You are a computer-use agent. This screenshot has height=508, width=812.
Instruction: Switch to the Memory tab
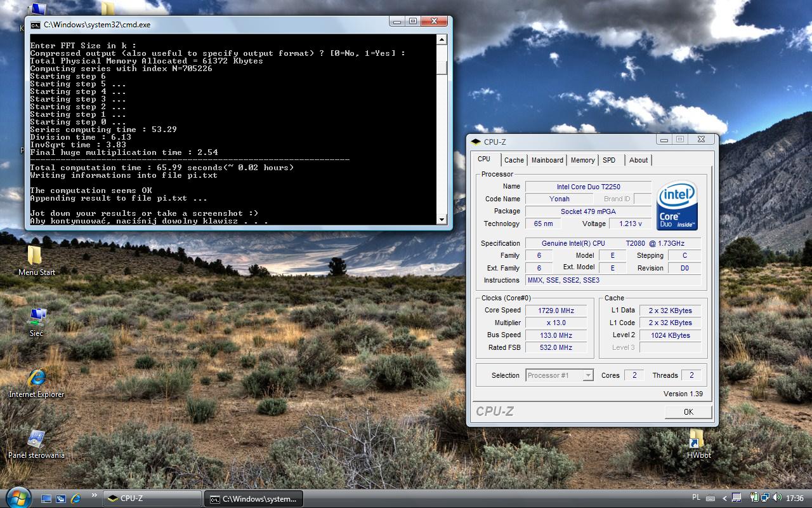click(x=582, y=160)
